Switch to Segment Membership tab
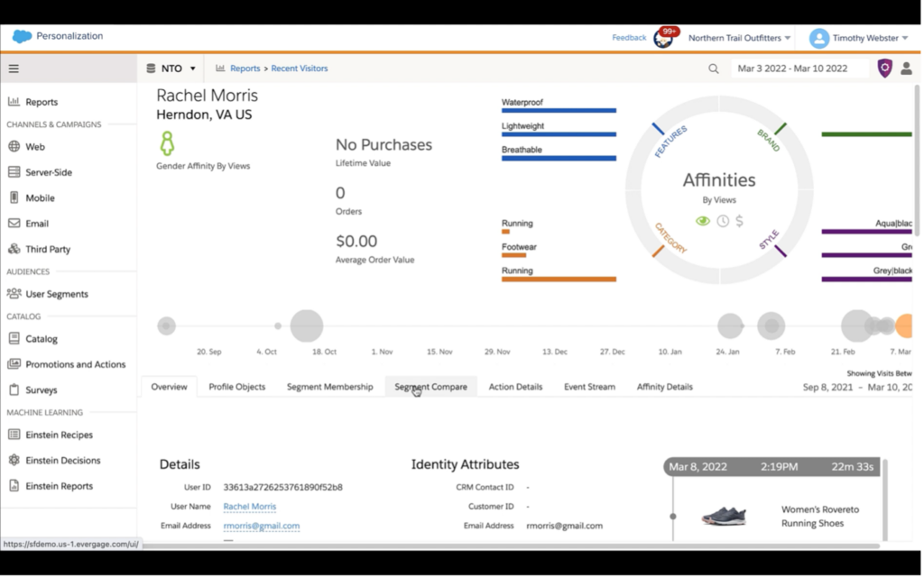This screenshot has width=924, height=578. click(x=330, y=387)
